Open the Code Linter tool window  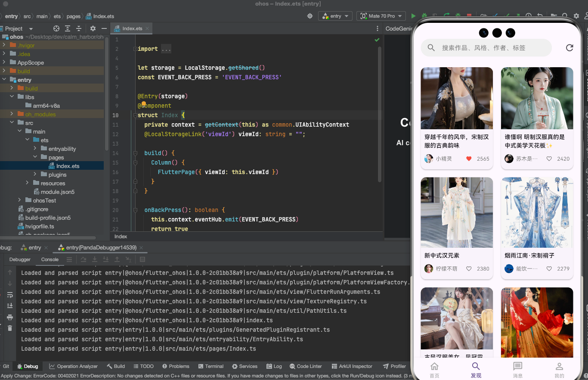click(x=306, y=366)
